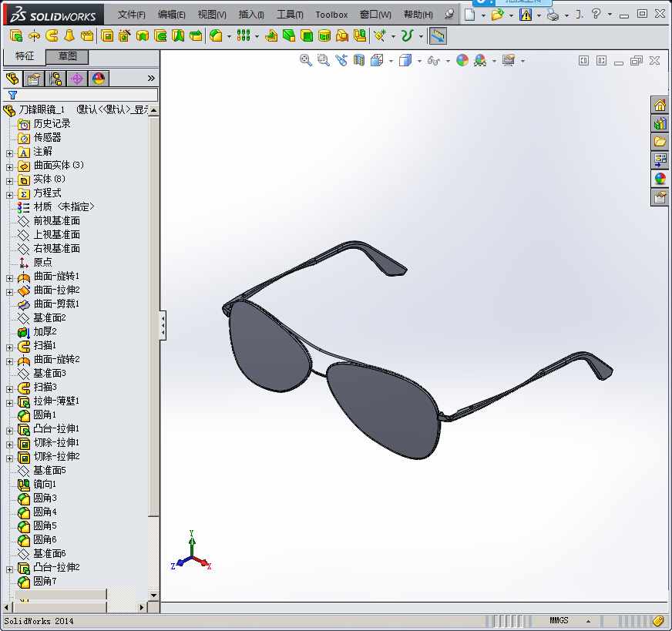
Task: Open the File Explorer task pane
Action: (660, 142)
